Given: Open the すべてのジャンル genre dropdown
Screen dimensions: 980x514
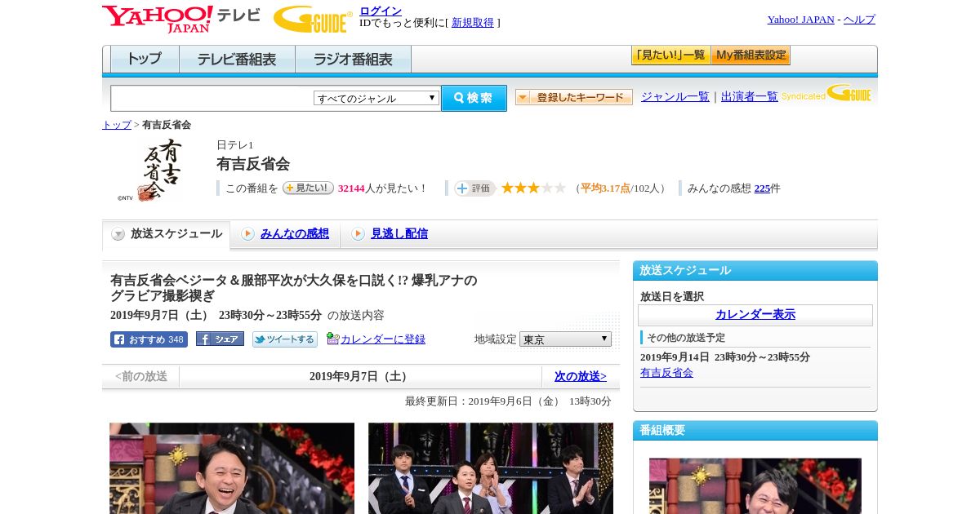Looking at the screenshot, I should pyautogui.click(x=376, y=98).
